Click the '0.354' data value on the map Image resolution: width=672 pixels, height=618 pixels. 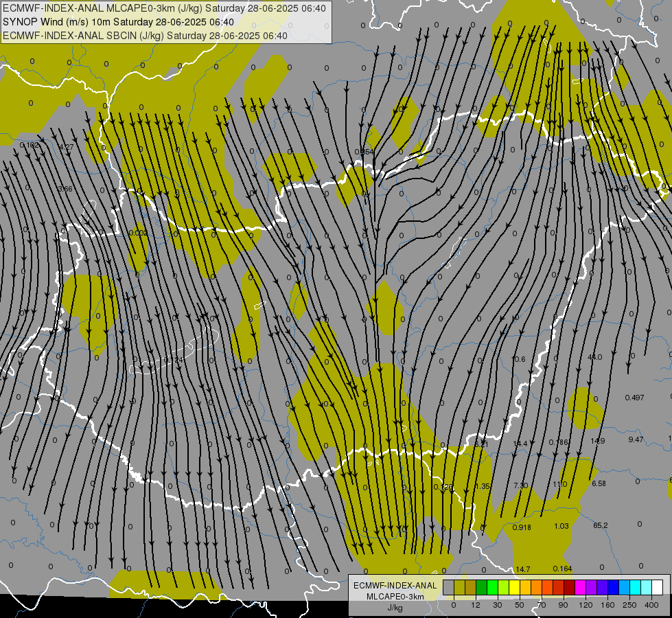click(x=364, y=152)
